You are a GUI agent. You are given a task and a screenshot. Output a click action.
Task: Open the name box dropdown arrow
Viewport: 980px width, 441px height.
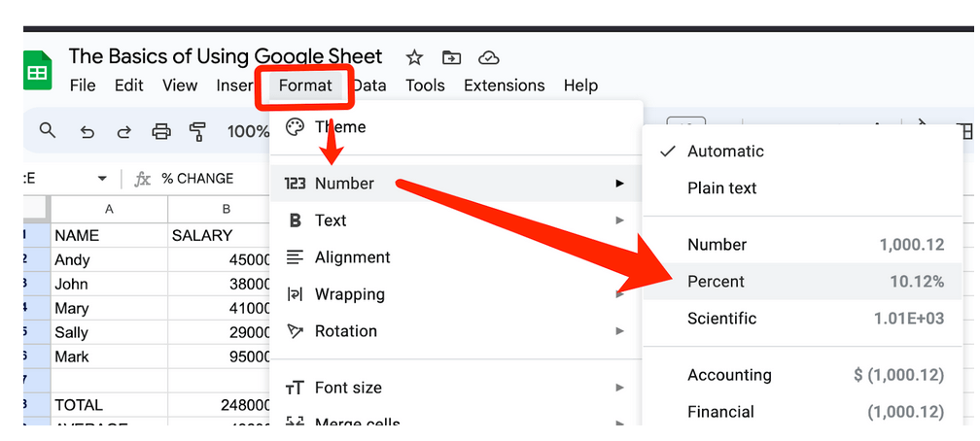coord(101,179)
